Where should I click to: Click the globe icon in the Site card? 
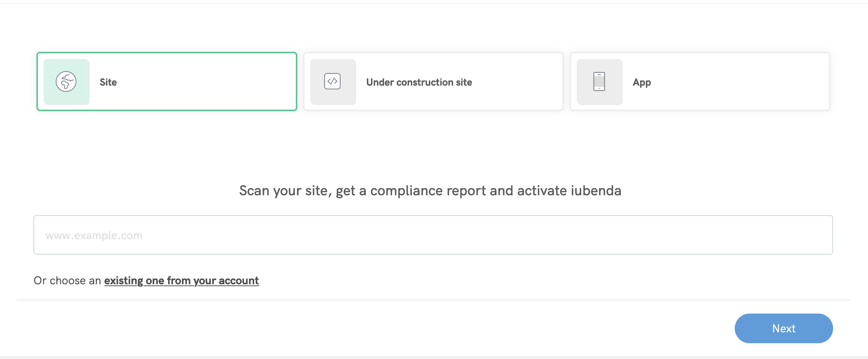[x=66, y=81]
